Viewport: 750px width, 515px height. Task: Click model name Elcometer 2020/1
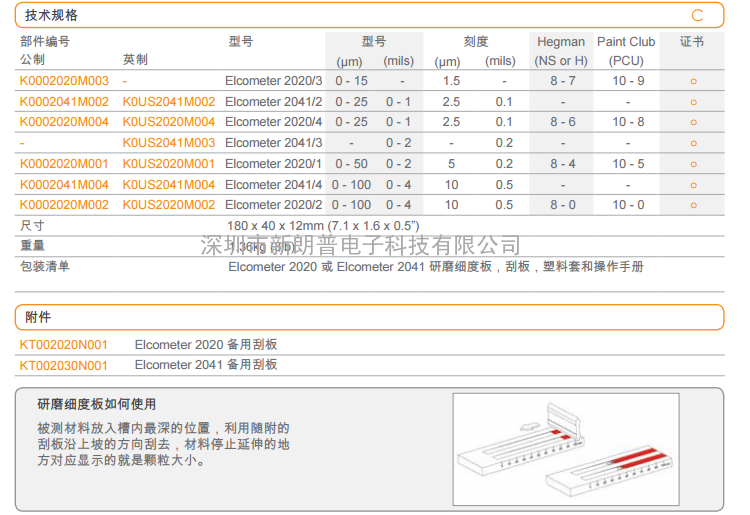click(274, 164)
